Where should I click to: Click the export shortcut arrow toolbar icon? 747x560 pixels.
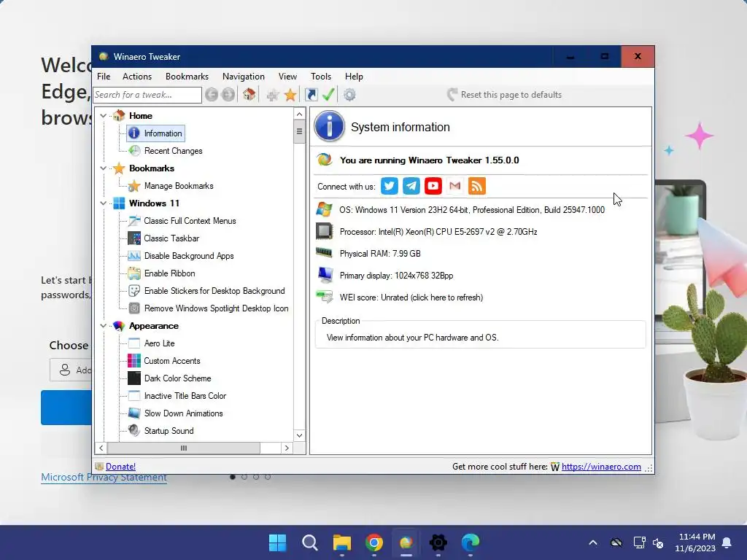(311, 95)
